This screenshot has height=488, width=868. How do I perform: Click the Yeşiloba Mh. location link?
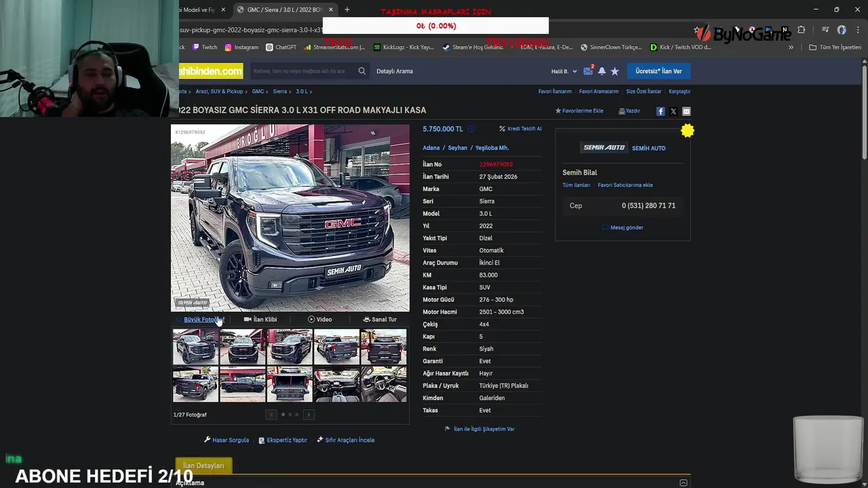(492, 148)
